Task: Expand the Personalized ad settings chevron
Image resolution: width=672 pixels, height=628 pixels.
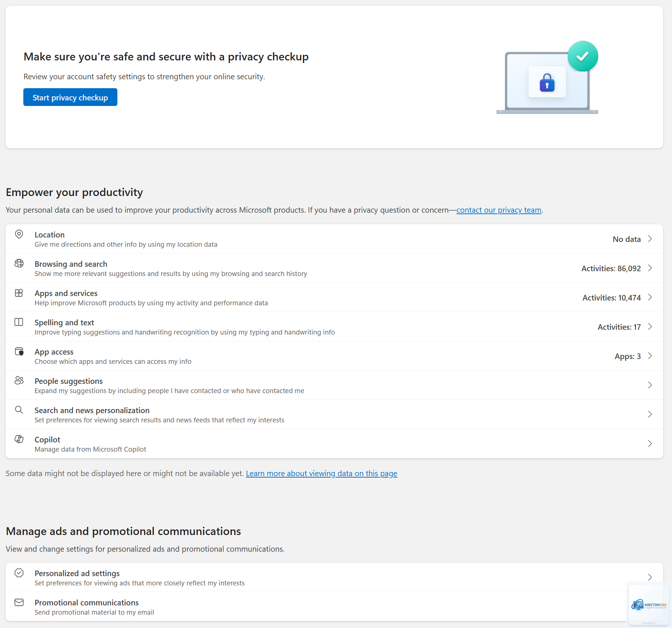Action: click(650, 577)
